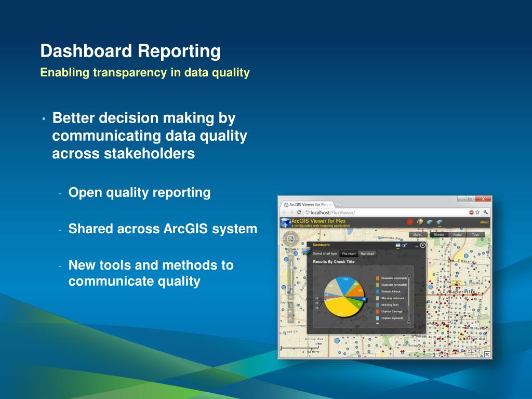Pan map left with navigation wheel
Image resolution: width=532 pixels, height=399 pixels.
tap(284, 239)
